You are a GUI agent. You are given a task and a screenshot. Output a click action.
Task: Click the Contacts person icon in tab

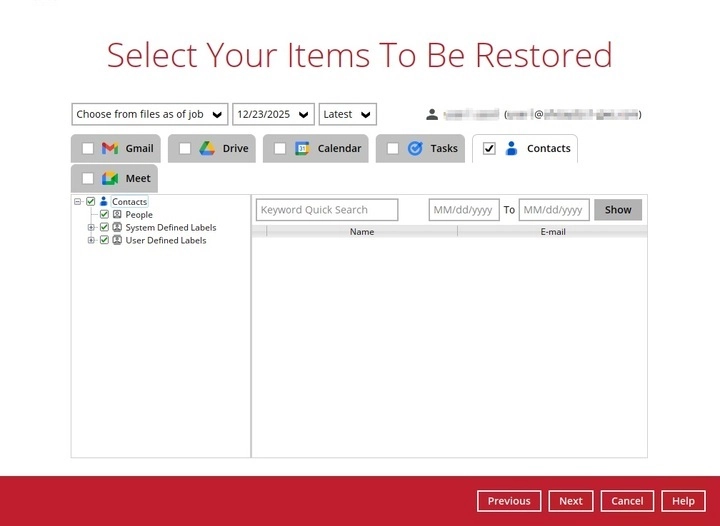coord(512,149)
